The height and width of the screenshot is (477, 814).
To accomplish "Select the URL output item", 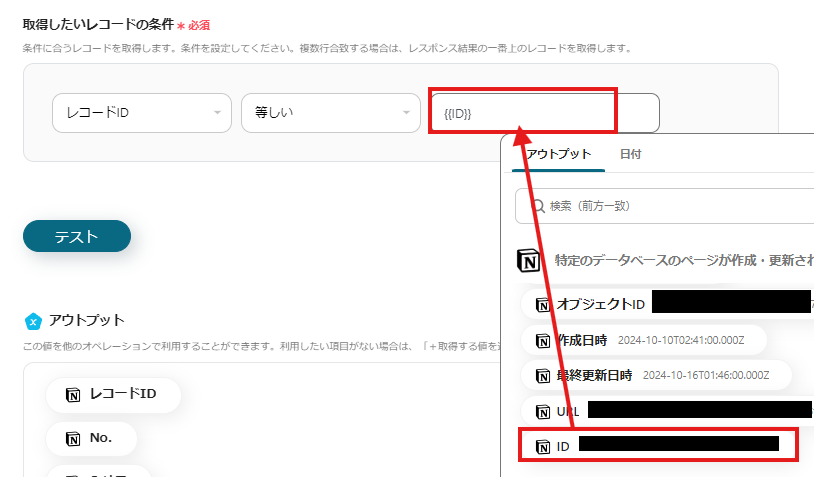I will [x=667, y=411].
